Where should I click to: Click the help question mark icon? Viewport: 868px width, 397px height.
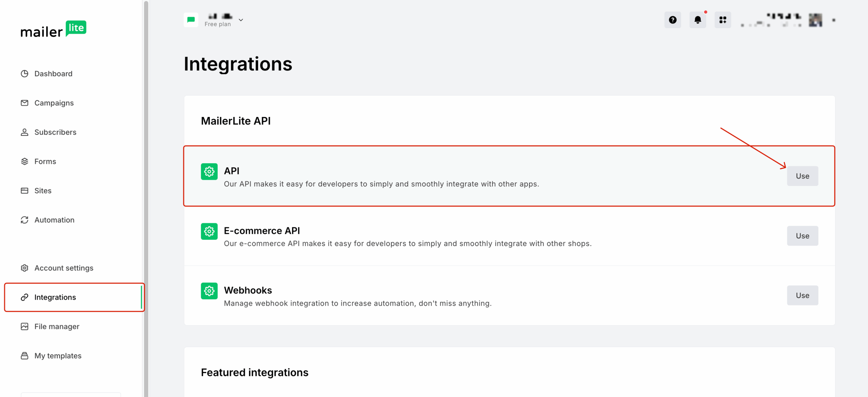[672, 20]
